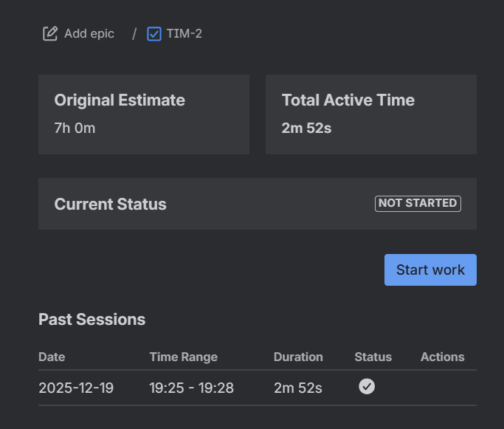
Task: Click the NOT STARTED status badge
Action: click(418, 203)
